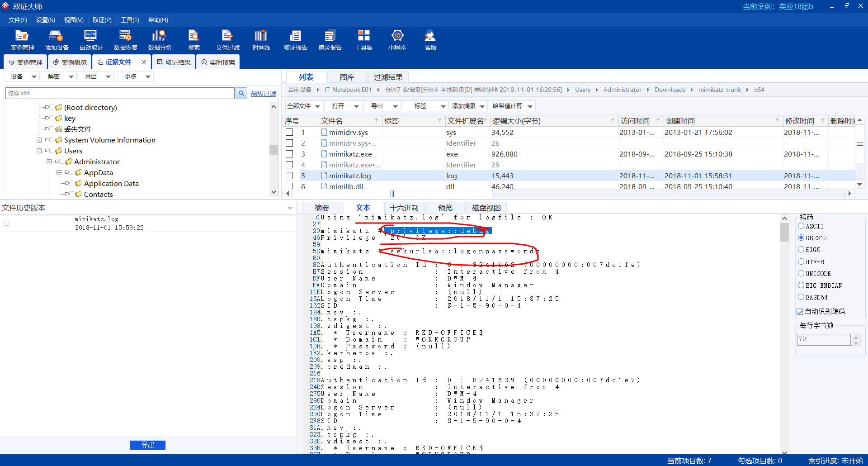Close the 证据文件 tab

[144, 62]
